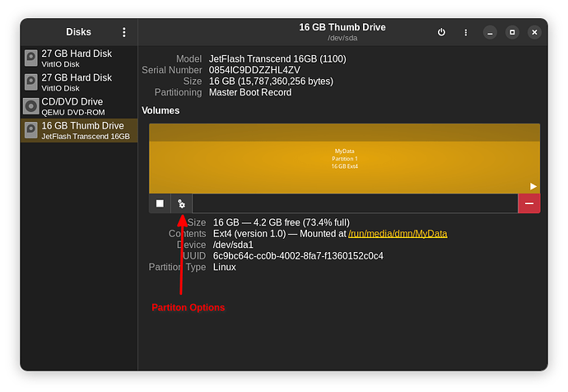Click the Volumes heading
This screenshot has width=568, height=392.
pyautogui.click(x=161, y=110)
